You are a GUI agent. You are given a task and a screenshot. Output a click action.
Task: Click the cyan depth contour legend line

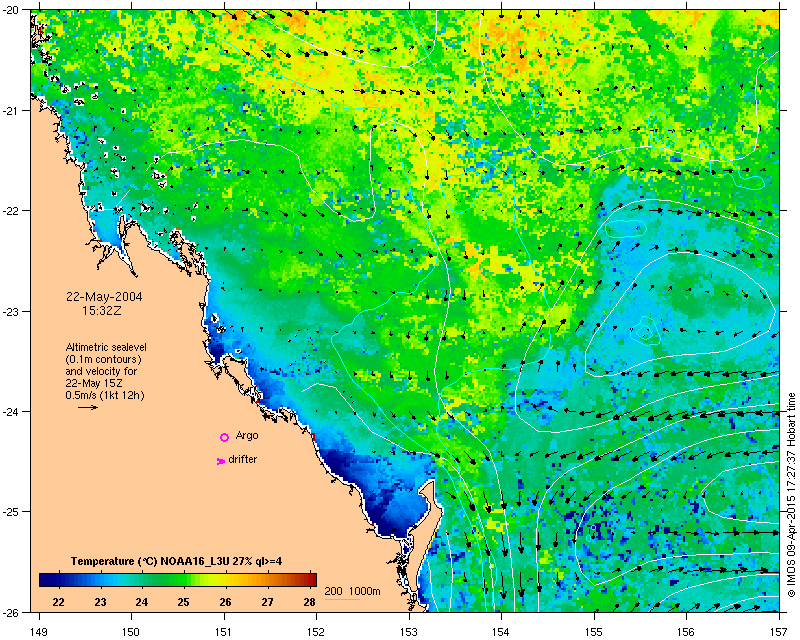click(342, 599)
